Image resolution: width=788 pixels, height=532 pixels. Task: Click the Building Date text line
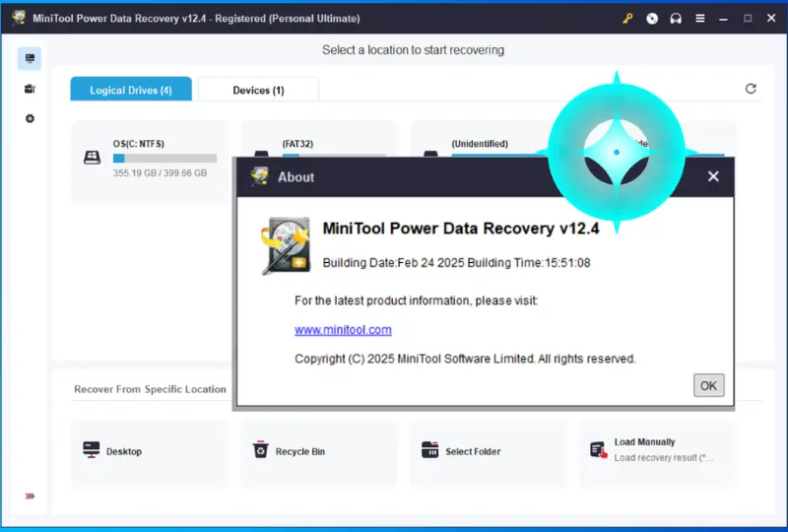point(456,263)
